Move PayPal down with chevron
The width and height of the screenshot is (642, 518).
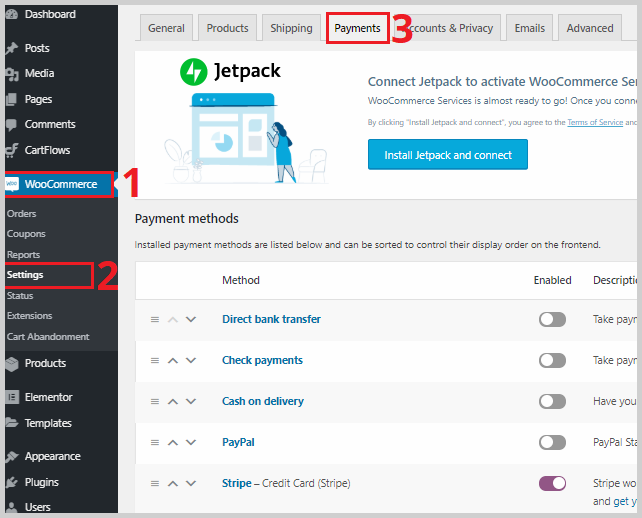coord(191,442)
